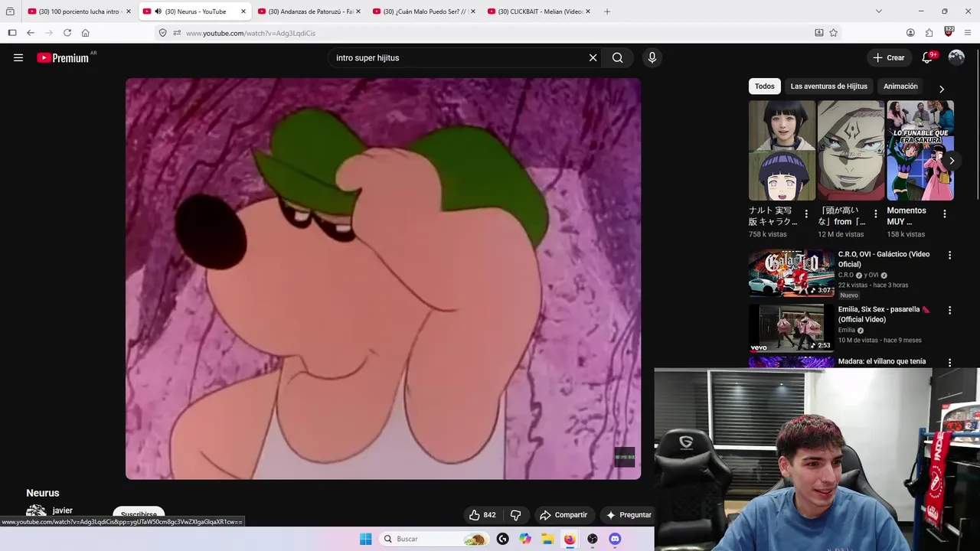Viewport: 980px width, 551px height.
Task: Show site security shield information
Action: coord(162,33)
